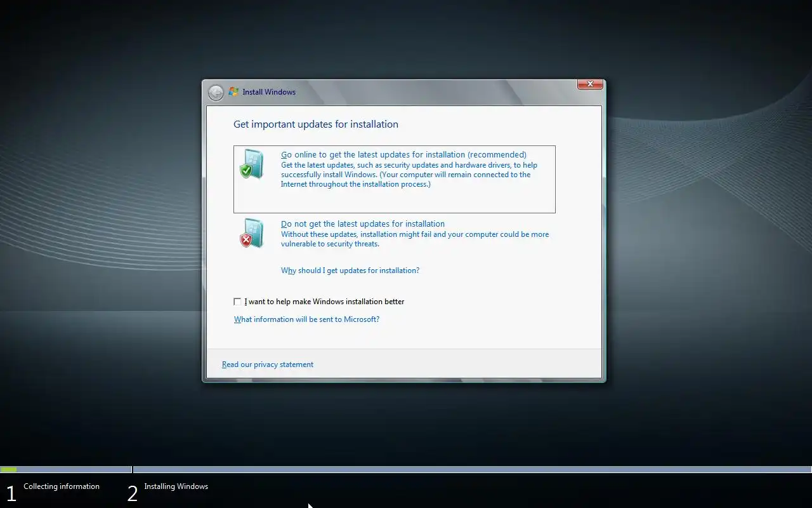Click the Collecting information step label
The image size is (812, 508).
(x=62, y=486)
